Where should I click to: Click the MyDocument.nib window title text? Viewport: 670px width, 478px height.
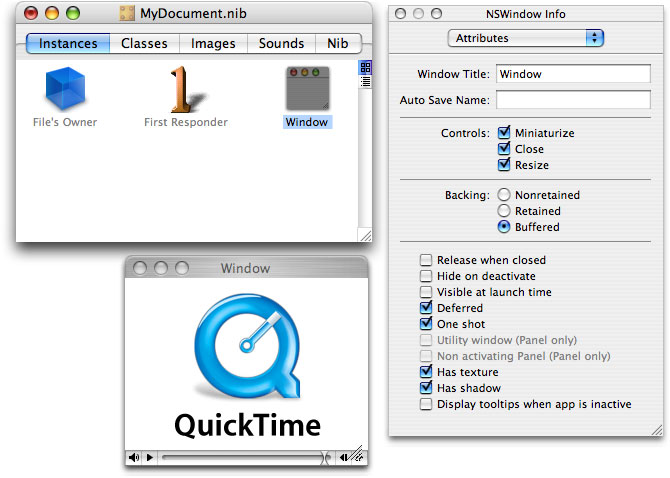point(193,13)
